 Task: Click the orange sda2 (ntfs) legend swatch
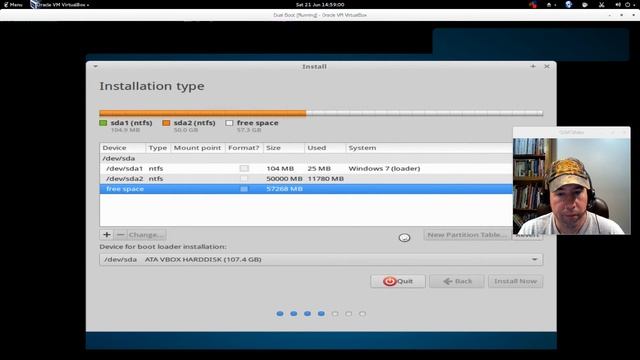coord(166,123)
